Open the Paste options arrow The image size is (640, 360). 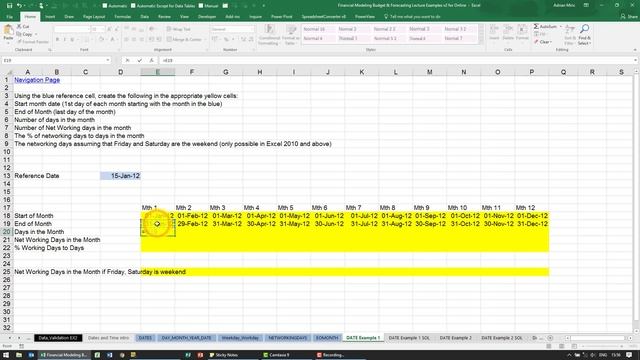8,42
